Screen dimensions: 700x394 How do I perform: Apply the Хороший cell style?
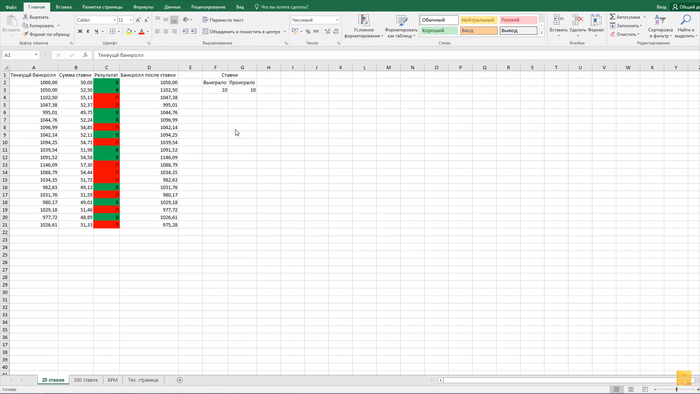point(439,30)
